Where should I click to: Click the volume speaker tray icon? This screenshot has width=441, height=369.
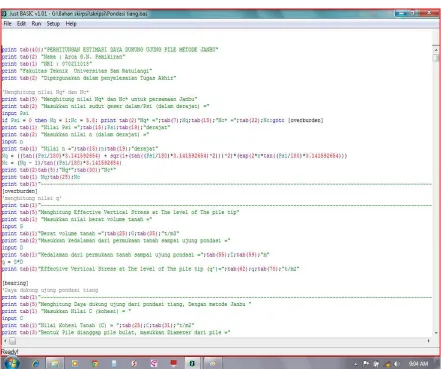(x=397, y=364)
